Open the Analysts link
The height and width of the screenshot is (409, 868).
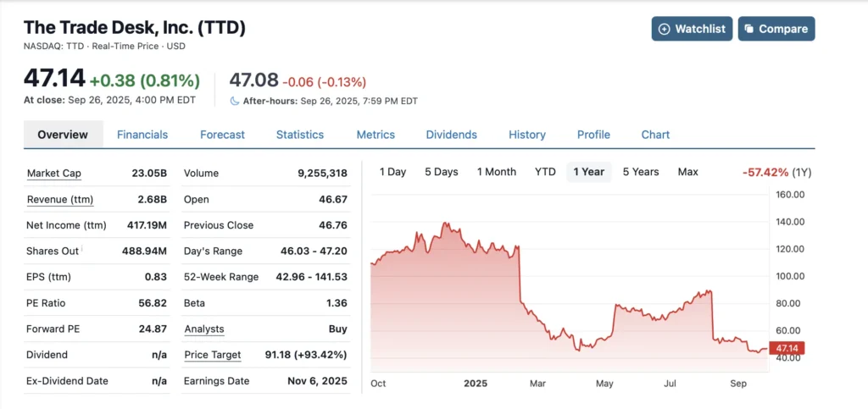(204, 329)
